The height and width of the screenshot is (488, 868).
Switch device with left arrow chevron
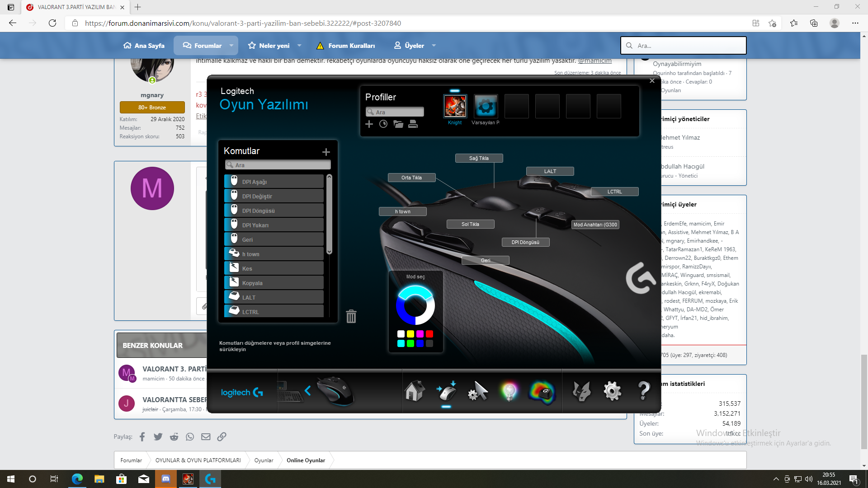(x=308, y=391)
